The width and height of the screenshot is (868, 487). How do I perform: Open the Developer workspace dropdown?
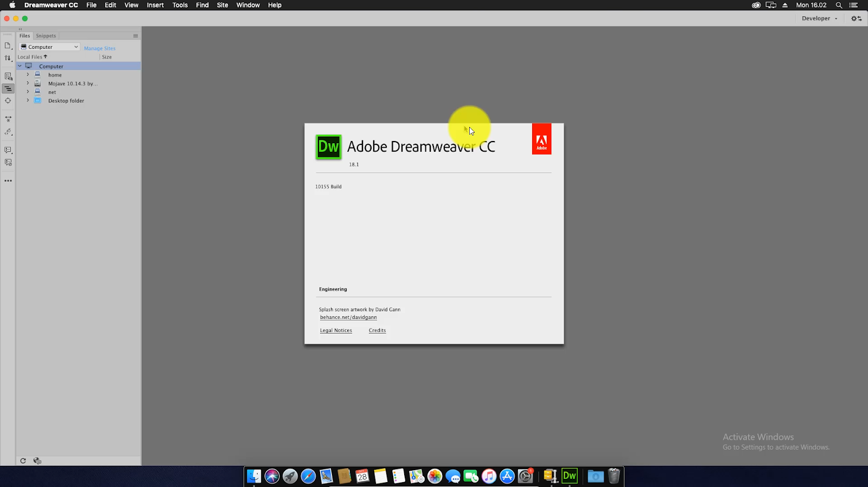[x=820, y=18]
